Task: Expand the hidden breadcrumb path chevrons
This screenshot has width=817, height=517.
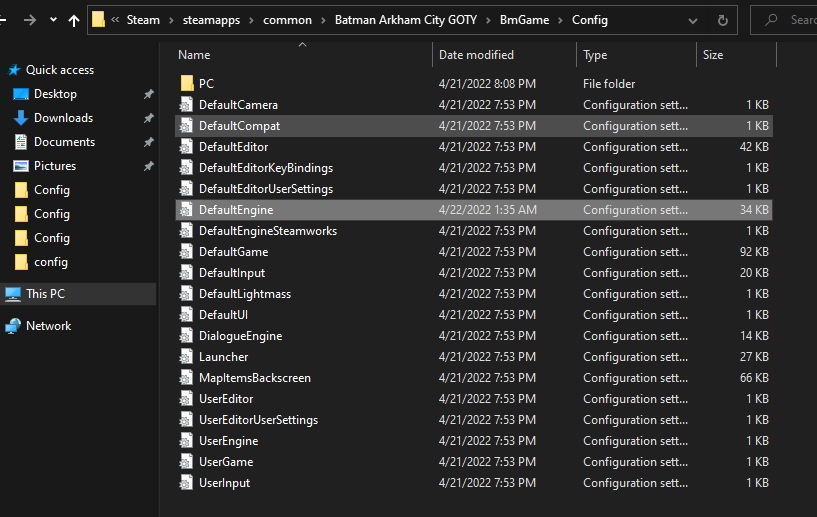Action: tap(116, 20)
